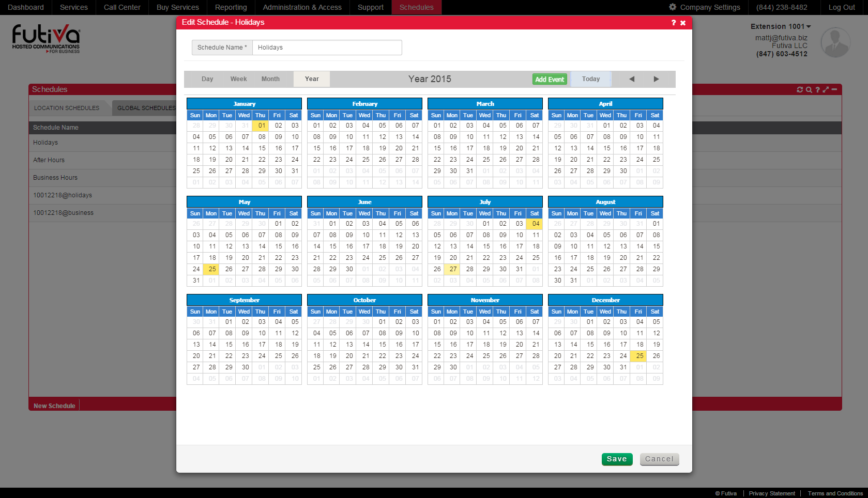868x498 pixels.
Task: Open help icon in Schedules panel header
Action: point(817,89)
